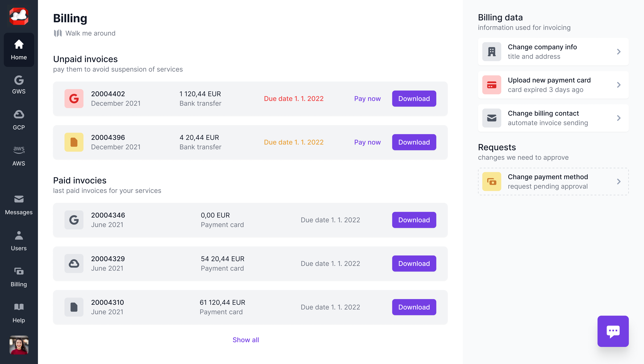The image size is (644, 364).
Task: Click the red Due date on invoice 20004402
Action: tap(294, 98)
